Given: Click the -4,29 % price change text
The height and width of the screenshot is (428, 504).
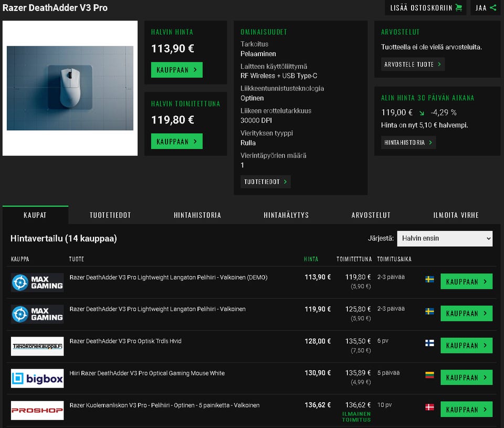Looking at the screenshot, I should [444, 112].
